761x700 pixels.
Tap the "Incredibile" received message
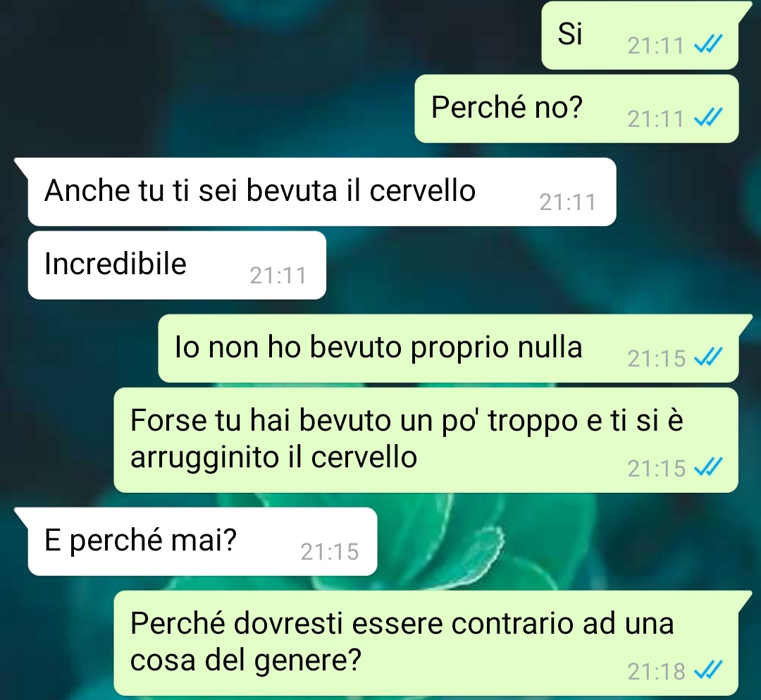(177, 265)
